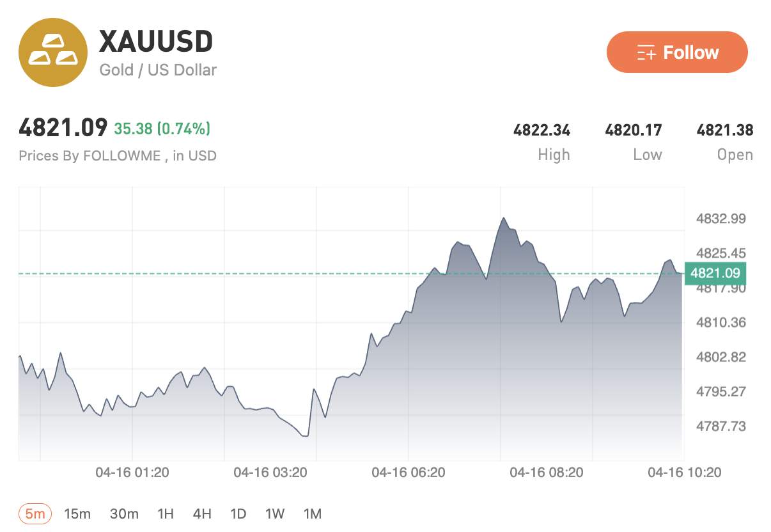The image size is (771, 532).
Task: Switch to the monthly 1M timeframe
Action: [313, 513]
